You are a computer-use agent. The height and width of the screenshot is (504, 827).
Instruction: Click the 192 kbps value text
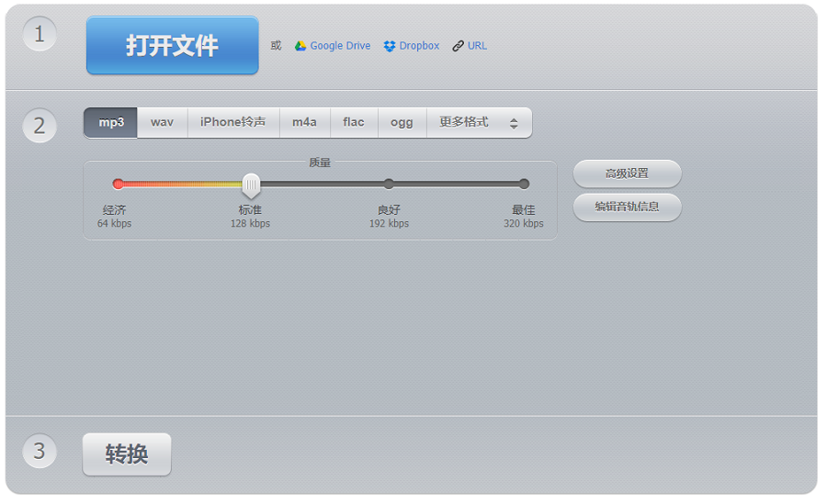[x=389, y=223]
